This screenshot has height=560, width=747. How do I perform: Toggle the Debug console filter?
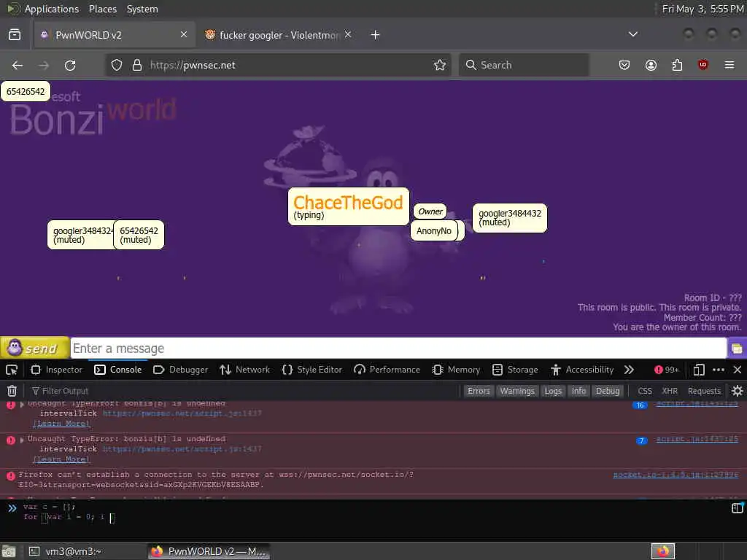608,391
